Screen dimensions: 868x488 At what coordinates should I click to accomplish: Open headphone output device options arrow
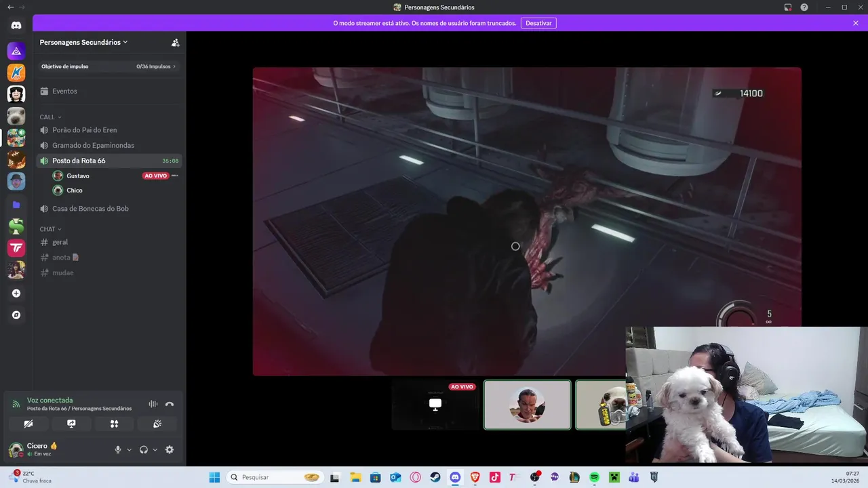(155, 449)
